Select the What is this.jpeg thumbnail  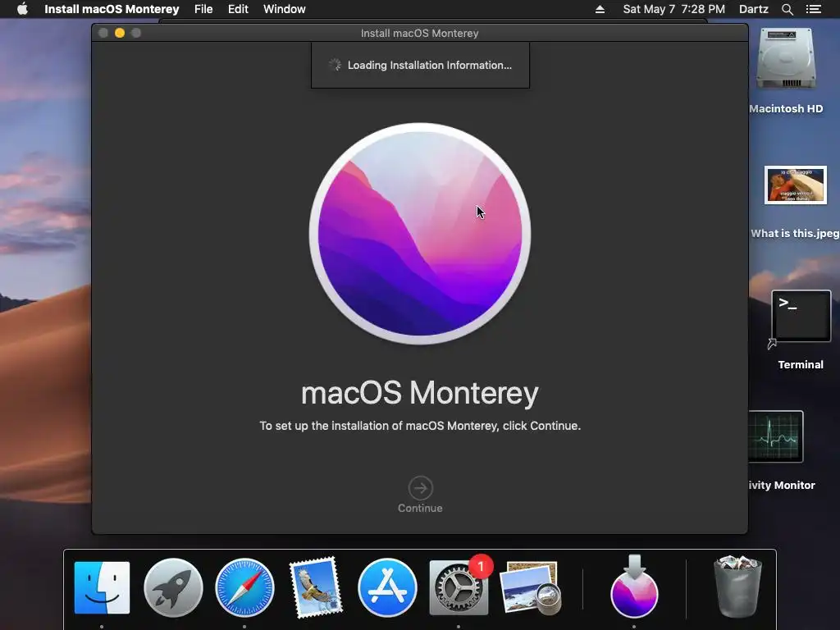(796, 185)
